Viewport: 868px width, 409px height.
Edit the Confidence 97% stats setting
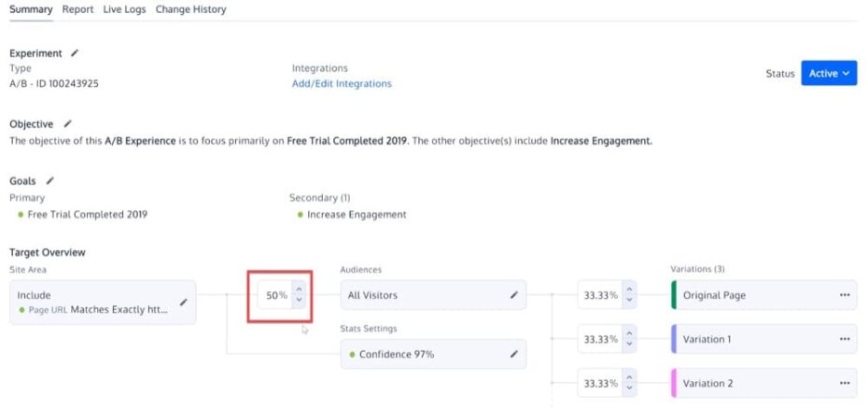513,354
